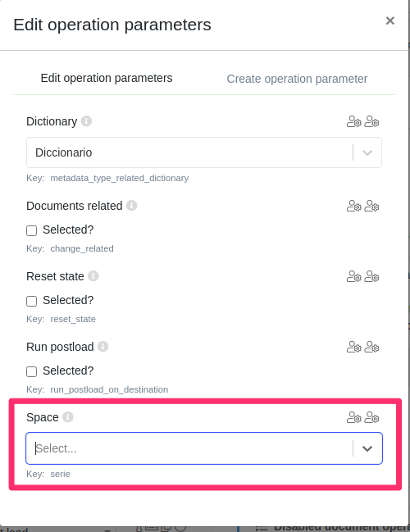The image size is (410, 532).
Task: Click the info icon next to Run postload
Action: (102, 347)
